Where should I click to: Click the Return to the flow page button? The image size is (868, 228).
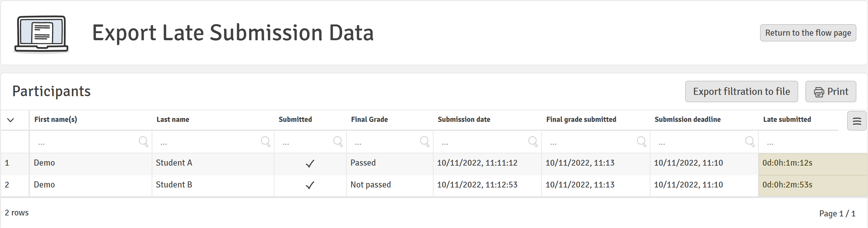(x=808, y=33)
